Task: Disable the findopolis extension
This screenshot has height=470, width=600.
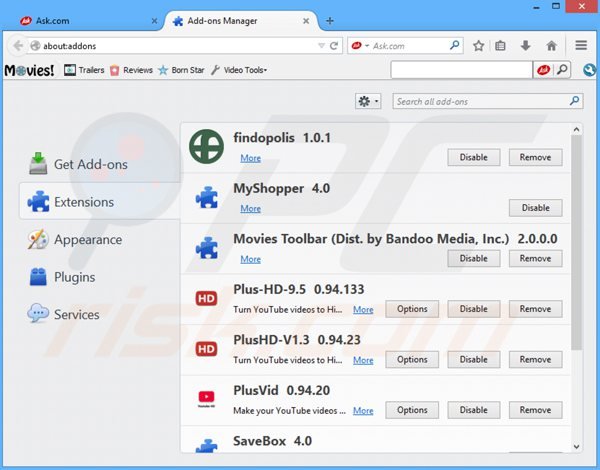Action: tap(474, 157)
